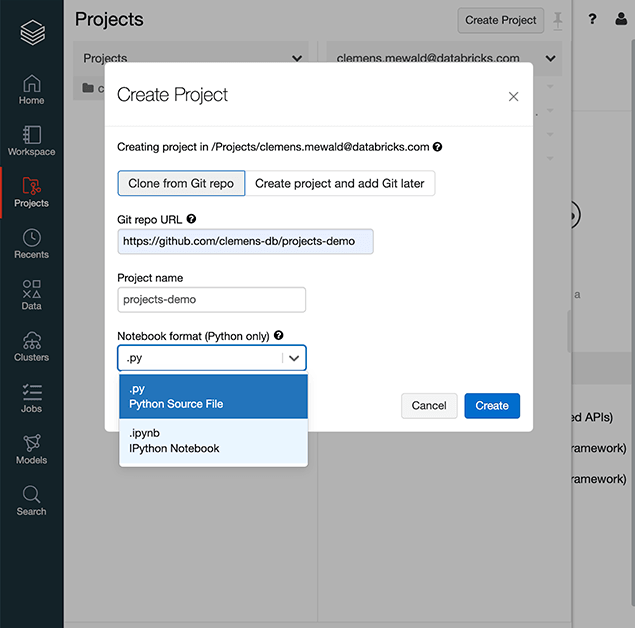Click into the Project name field

[211, 300]
